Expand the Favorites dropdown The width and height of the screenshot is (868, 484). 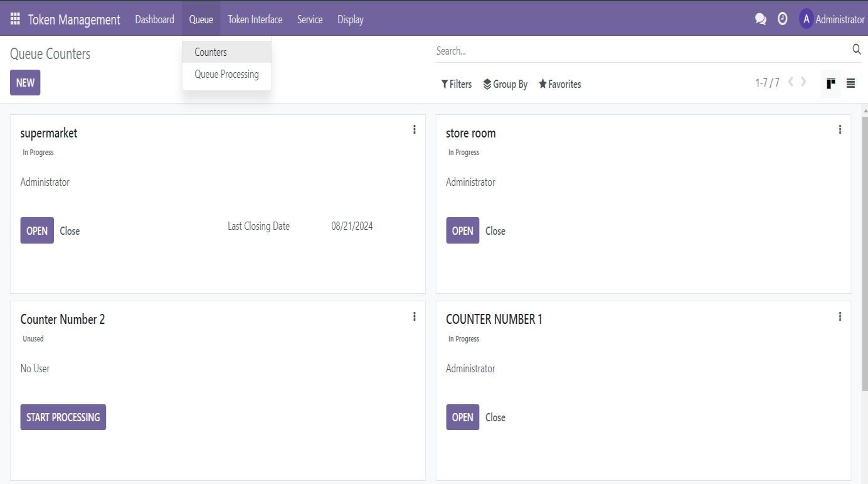click(559, 84)
